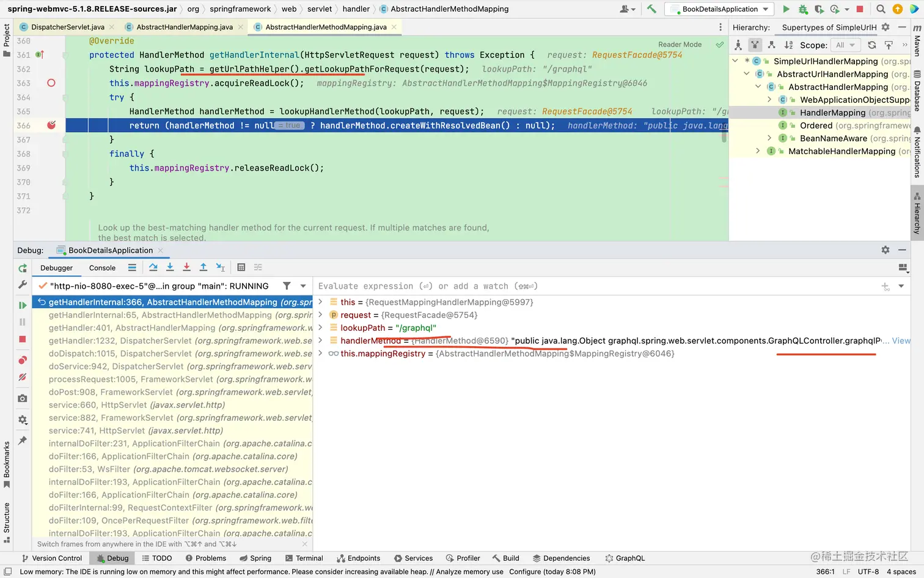This screenshot has height=578, width=924.
Task: Click the 'handler' breadcrumb in the navigation bar
Action: [356, 9]
